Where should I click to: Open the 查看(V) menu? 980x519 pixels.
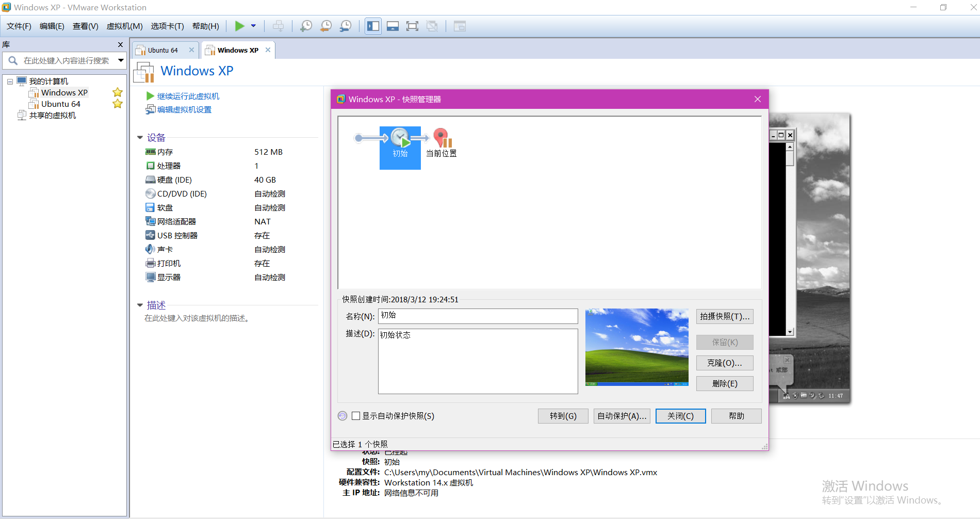pyautogui.click(x=85, y=26)
